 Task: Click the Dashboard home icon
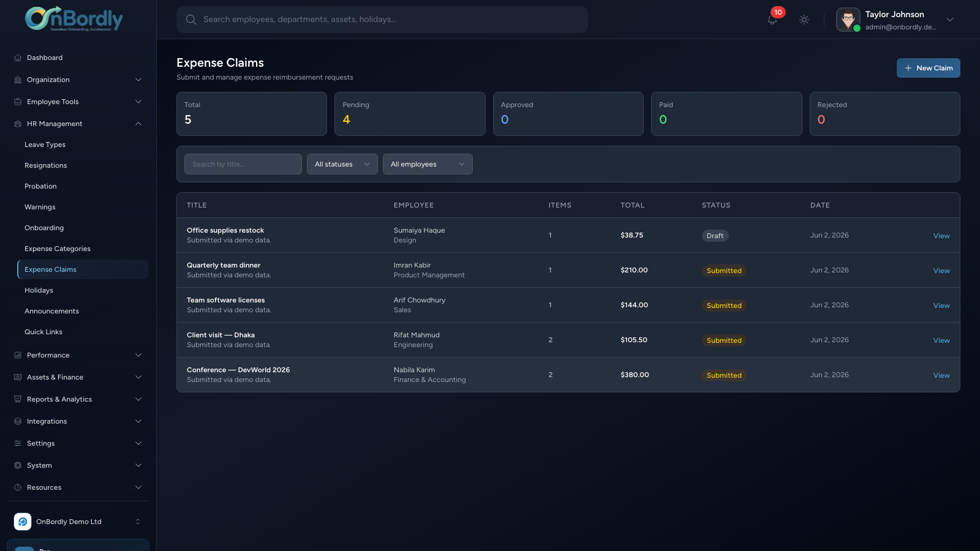tap(18, 58)
